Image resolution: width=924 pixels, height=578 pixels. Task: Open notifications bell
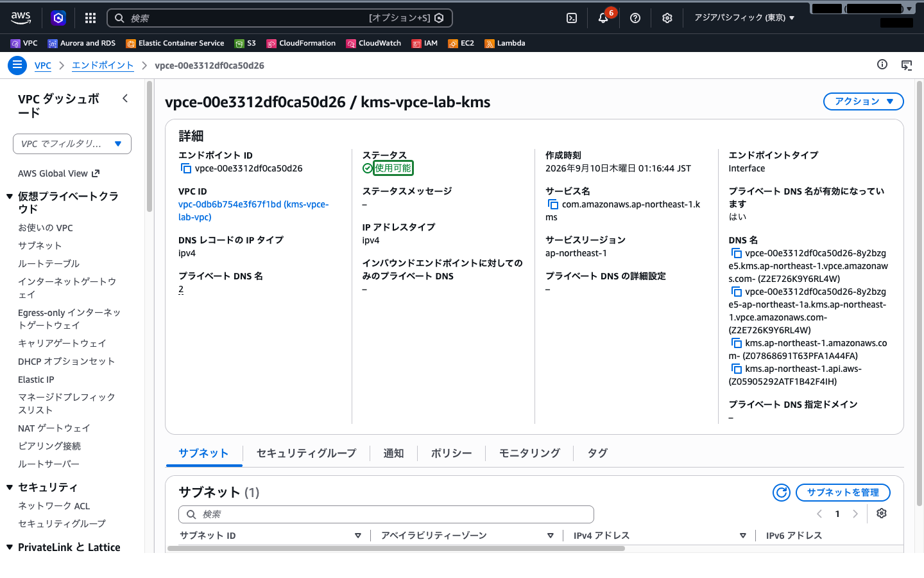[x=603, y=18]
